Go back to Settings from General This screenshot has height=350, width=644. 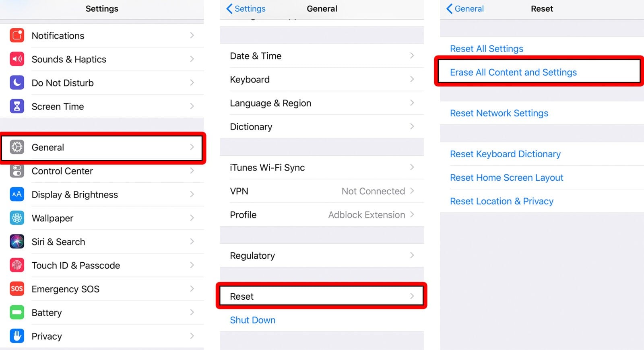coord(246,9)
